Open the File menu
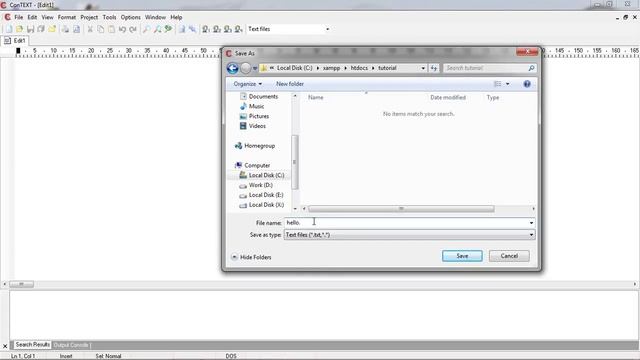The width and height of the screenshot is (640, 360). click(x=19, y=18)
